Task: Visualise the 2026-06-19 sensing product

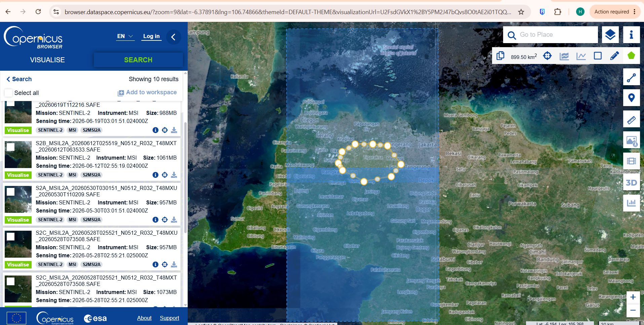Action: tap(18, 130)
